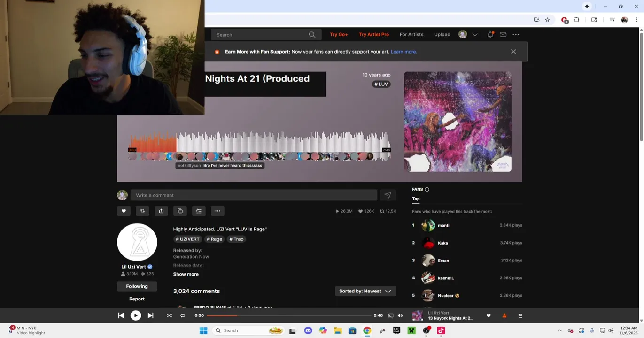The image size is (644, 338).
Task: Open fan monti's profile
Action: click(443, 226)
